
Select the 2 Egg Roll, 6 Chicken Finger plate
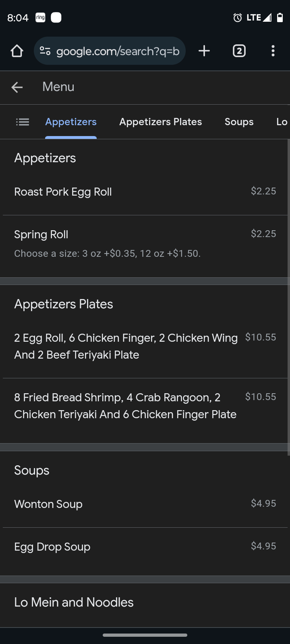126,346
